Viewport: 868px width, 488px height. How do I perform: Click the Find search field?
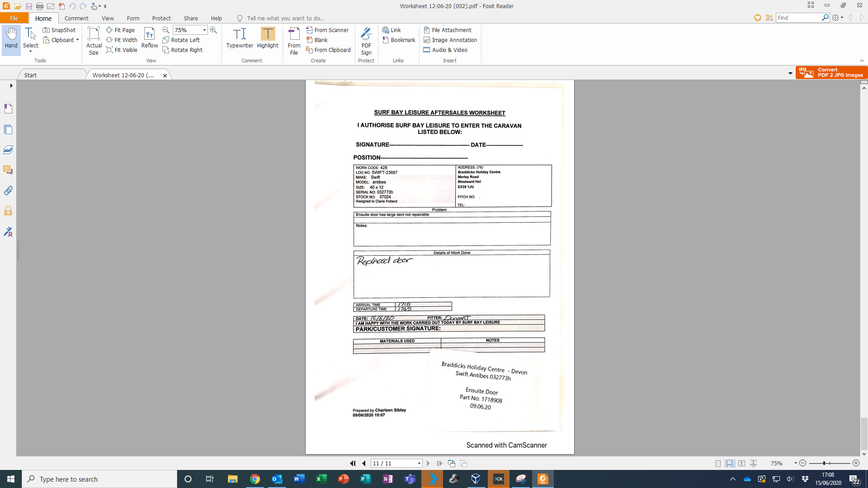point(798,18)
